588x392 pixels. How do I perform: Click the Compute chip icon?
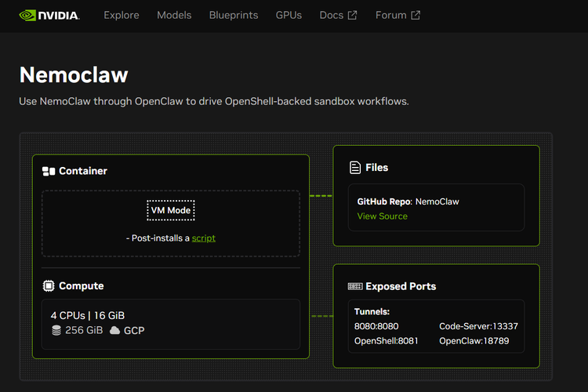pyautogui.click(x=49, y=286)
